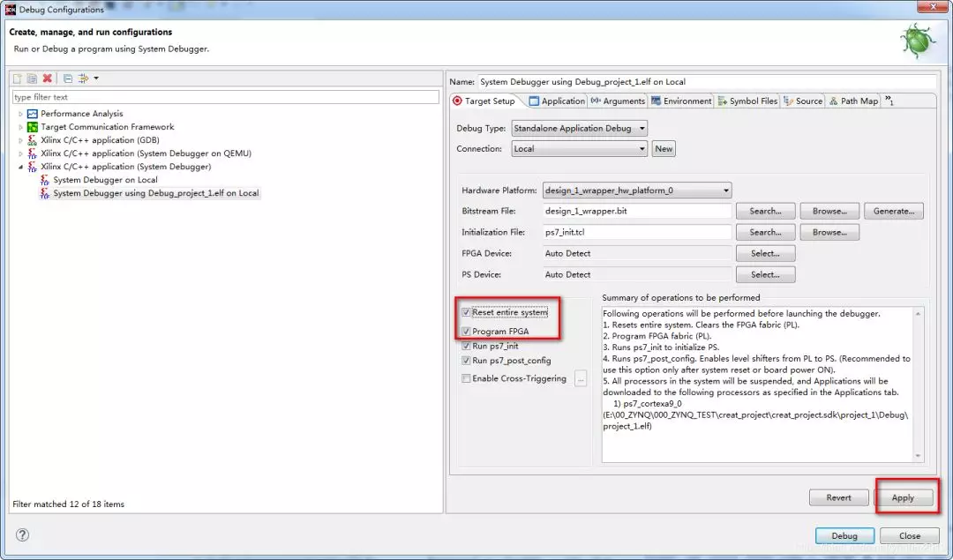Toggle Run ps7_post_config checkbox
Viewport: 953px width, 560px height.
click(x=466, y=360)
